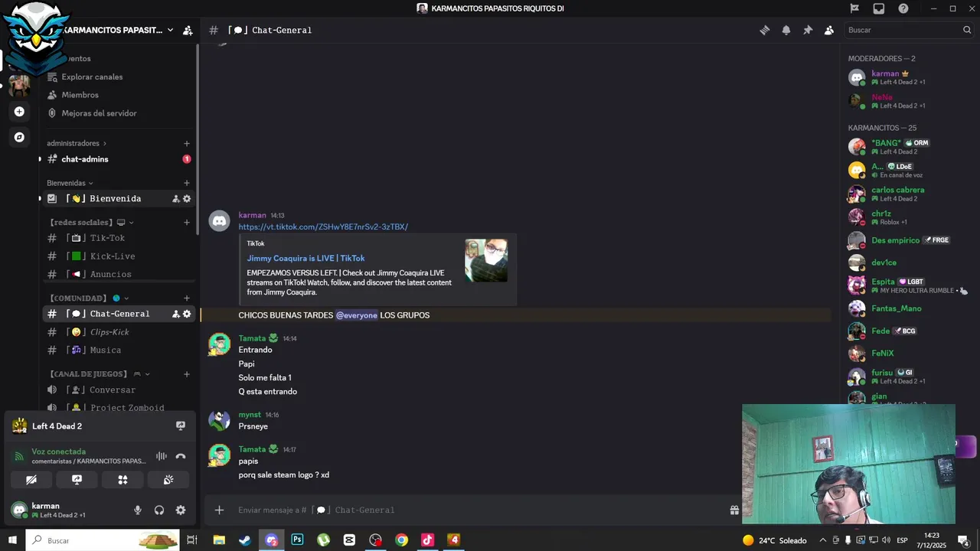
Task: Create a channel in CANAL DE JUEGOS with the plus
Action: tap(187, 374)
